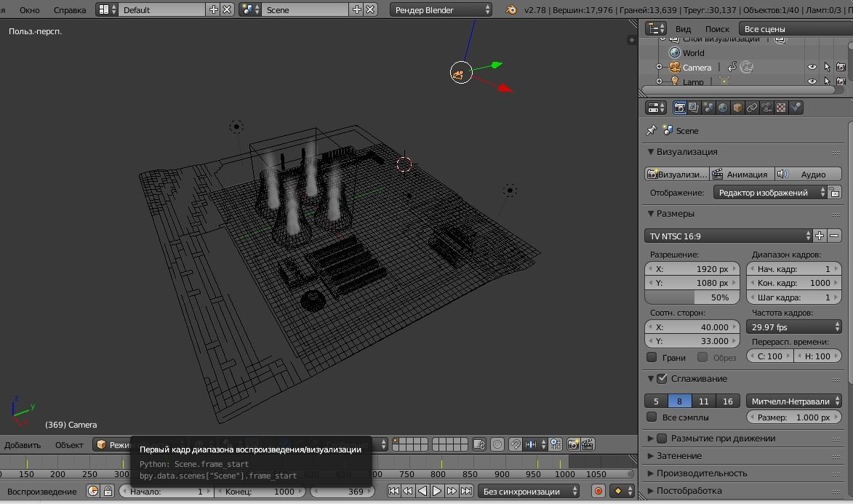Screen dimensions: 853x504
Task: Open the Texture properties tab (checker icon)
Action: coord(781,108)
